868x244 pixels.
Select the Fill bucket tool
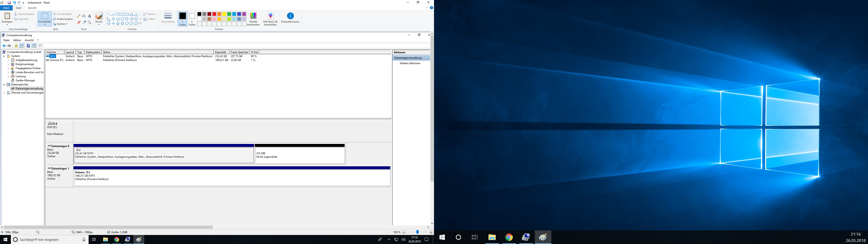[x=84, y=16]
